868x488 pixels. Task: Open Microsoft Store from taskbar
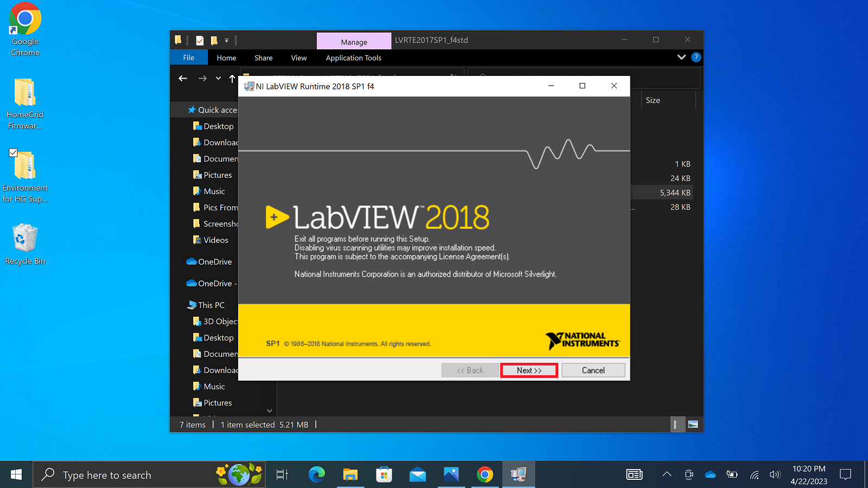[x=384, y=475]
